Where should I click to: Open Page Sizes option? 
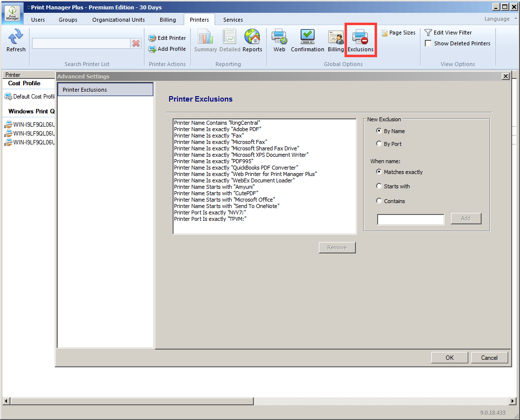click(x=398, y=33)
